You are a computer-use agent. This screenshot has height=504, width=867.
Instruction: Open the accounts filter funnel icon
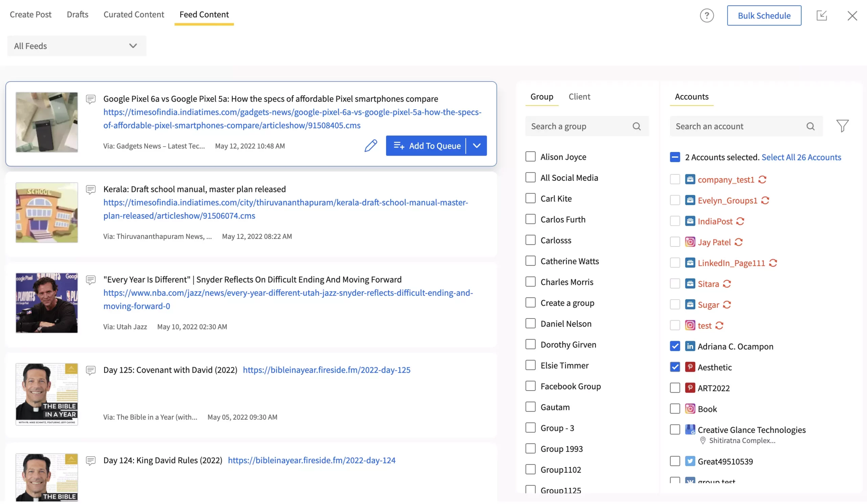pos(842,126)
